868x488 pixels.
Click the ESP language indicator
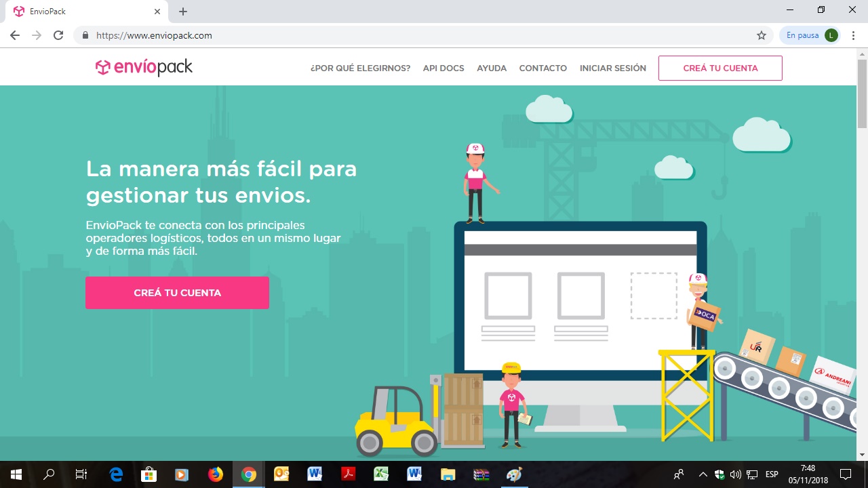(x=772, y=474)
